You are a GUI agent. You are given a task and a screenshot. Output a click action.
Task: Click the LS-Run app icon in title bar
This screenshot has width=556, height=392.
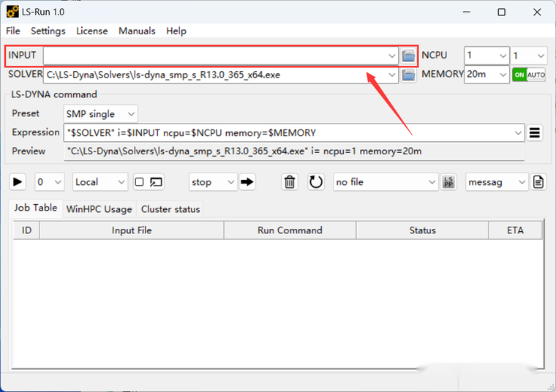(x=12, y=12)
